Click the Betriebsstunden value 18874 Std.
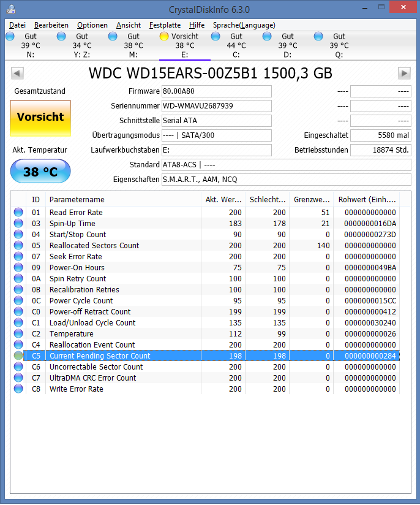The width and height of the screenshot is (420, 505). point(381,150)
